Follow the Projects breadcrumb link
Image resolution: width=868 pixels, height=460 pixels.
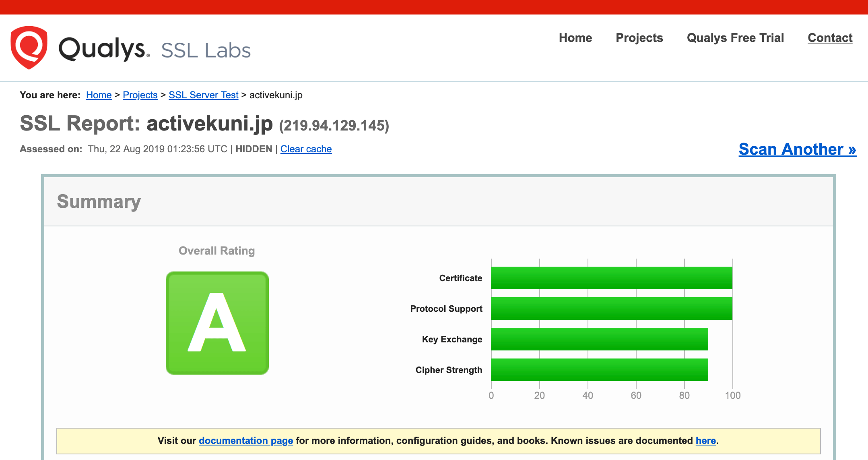click(140, 95)
